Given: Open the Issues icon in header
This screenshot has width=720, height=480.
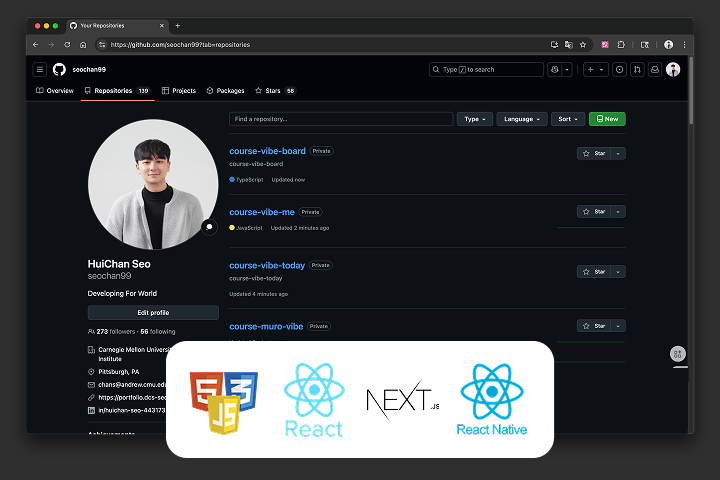Looking at the screenshot, I should 619,69.
